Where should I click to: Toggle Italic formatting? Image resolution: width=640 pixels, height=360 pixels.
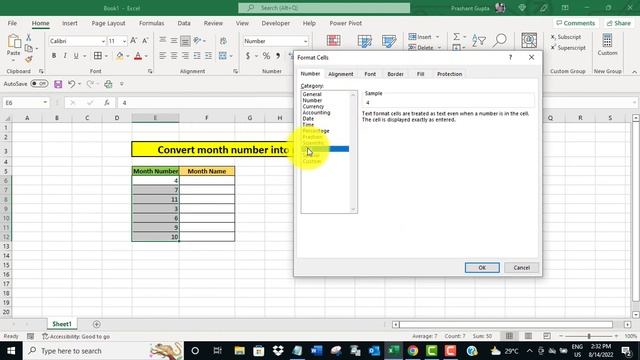pyautogui.click(x=64, y=56)
